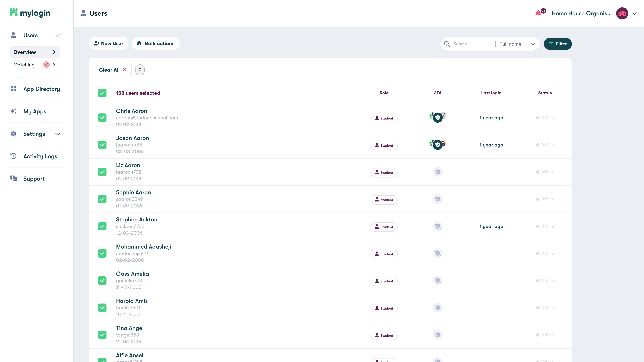Open Bulk actions
This screenshot has height=362, width=644.
155,43
